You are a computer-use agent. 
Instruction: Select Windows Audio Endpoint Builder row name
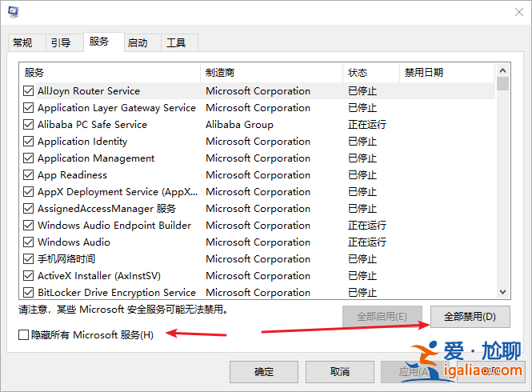pyautogui.click(x=114, y=226)
